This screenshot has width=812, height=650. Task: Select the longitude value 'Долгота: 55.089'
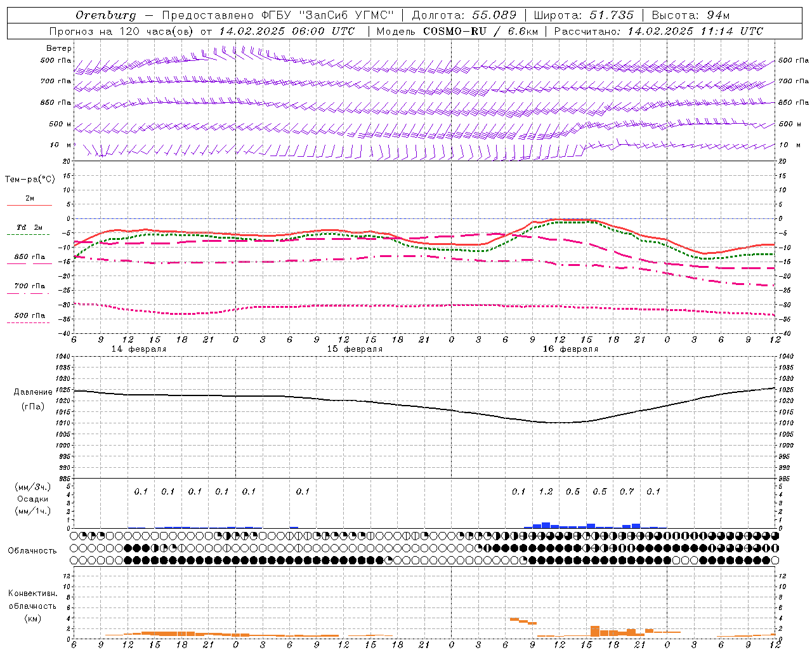(x=464, y=15)
